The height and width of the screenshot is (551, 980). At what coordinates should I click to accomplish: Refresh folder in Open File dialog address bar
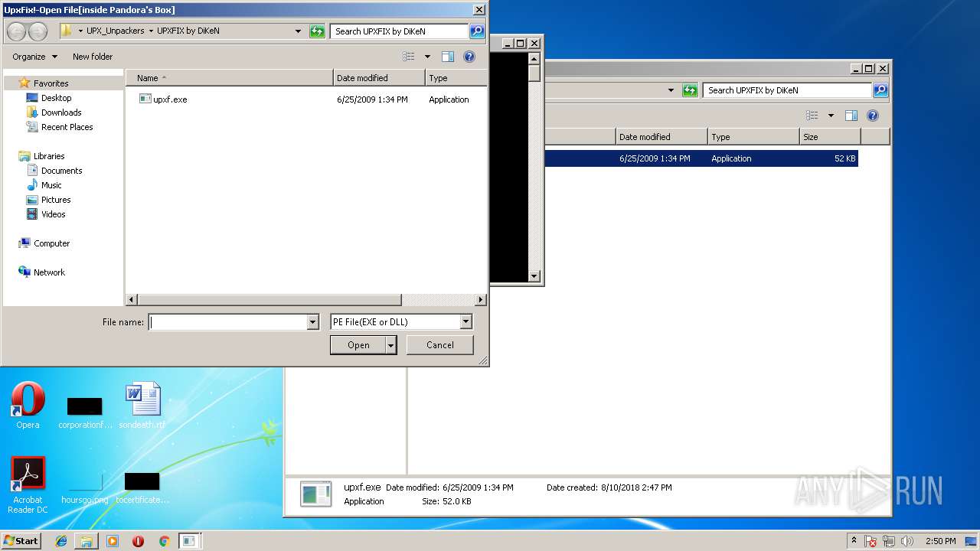click(x=317, y=31)
